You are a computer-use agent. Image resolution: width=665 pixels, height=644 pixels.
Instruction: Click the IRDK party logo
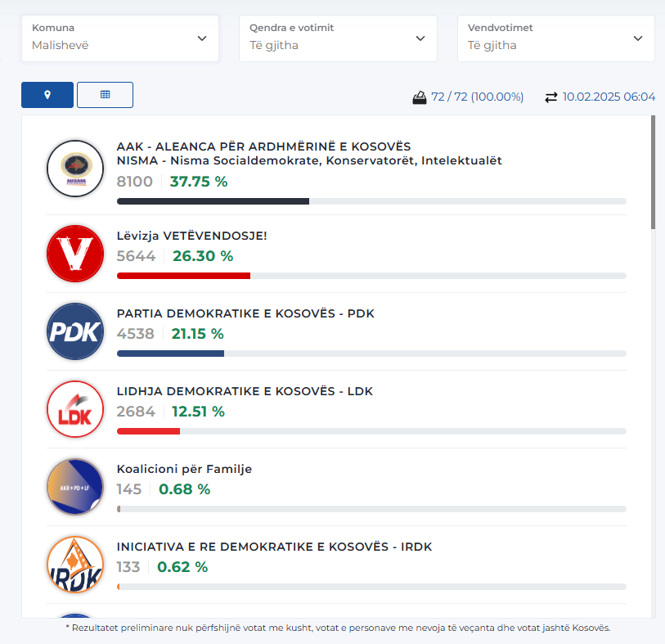[x=75, y=565]
